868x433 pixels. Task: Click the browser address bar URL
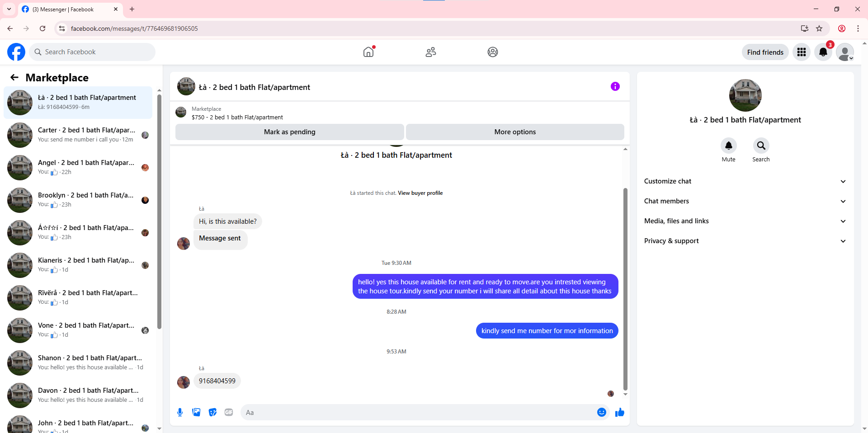pyautogui.click(x=134, y=28)
